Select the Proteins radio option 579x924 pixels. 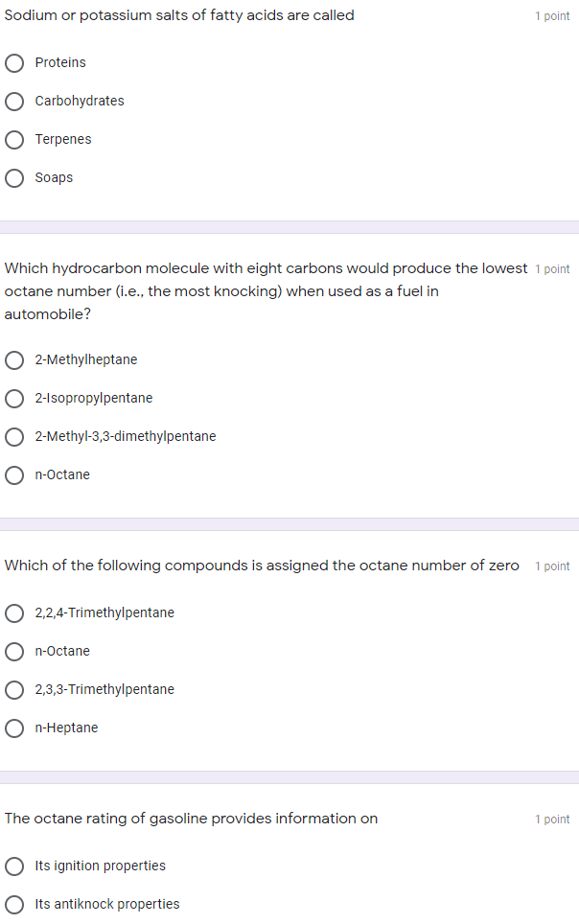tap(14, 63)
